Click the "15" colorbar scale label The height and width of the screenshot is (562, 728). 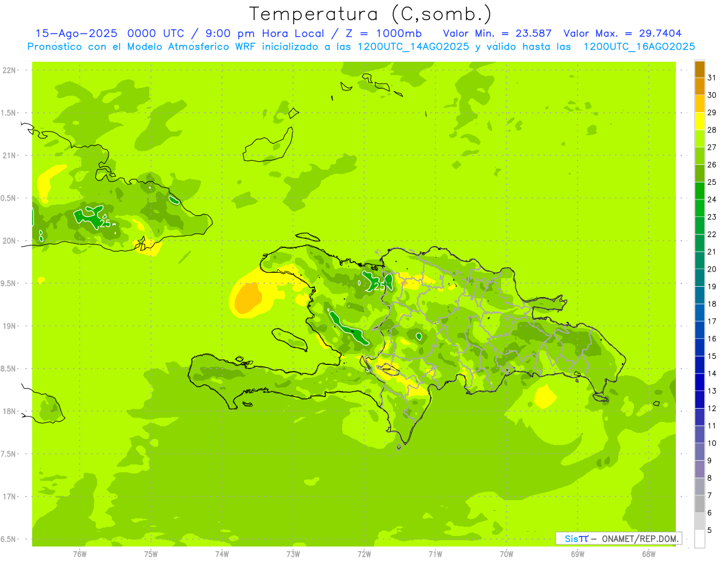pos(712,356)
